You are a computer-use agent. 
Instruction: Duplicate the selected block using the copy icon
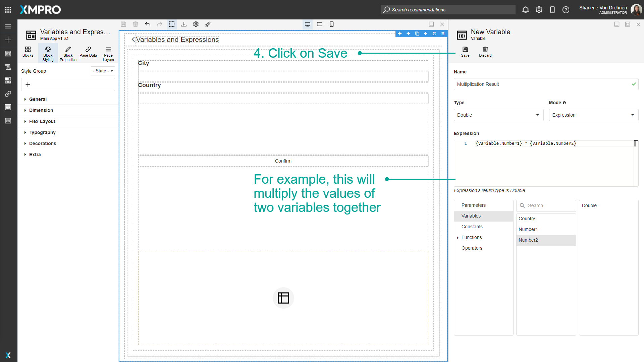[417, 34]
